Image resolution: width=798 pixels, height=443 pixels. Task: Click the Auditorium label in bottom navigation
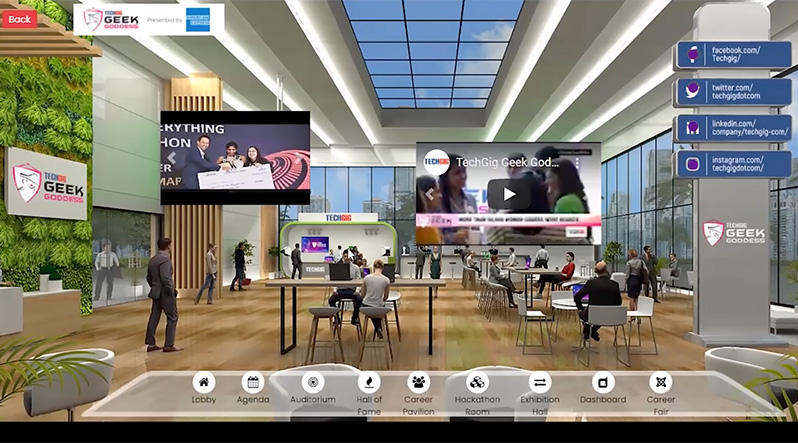pyautogui.click(x=313, y=400)
